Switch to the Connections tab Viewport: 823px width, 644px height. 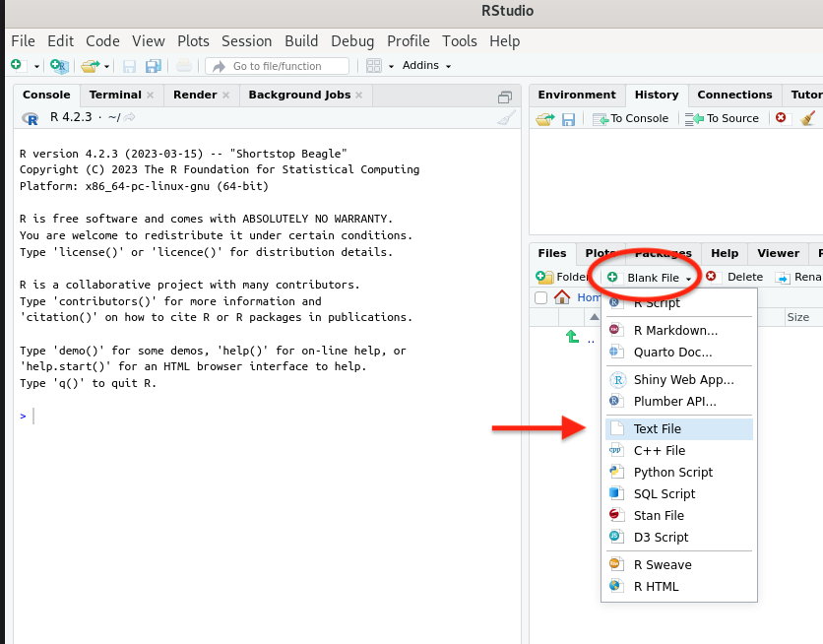734,95
